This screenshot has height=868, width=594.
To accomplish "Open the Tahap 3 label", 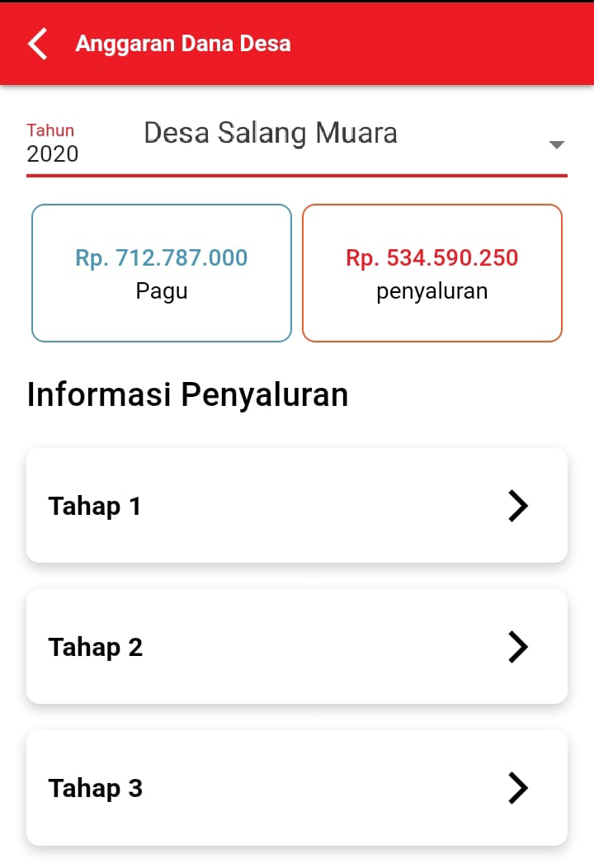I will (96, 788).
